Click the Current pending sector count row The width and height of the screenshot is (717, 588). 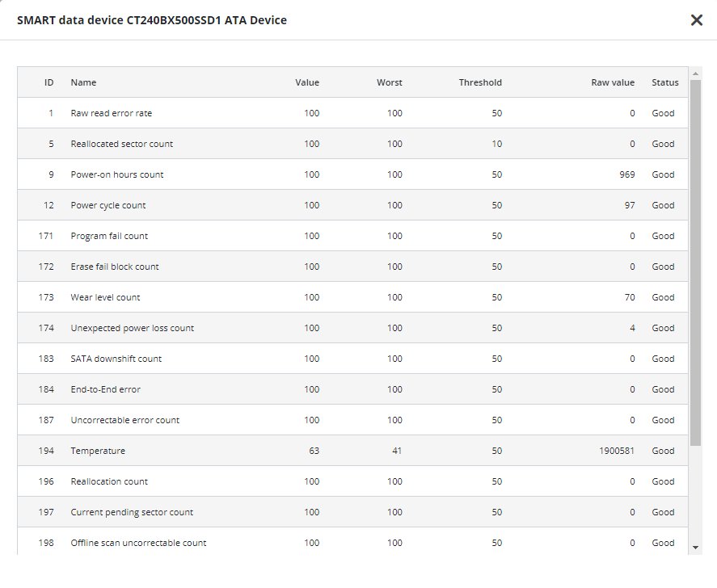pyautogui.click(x=132, y=512)
